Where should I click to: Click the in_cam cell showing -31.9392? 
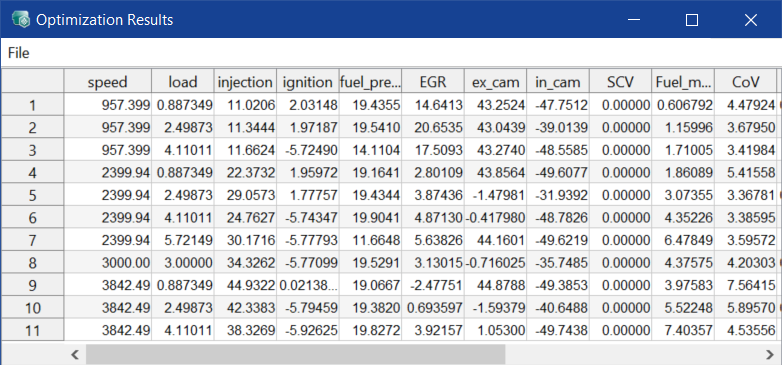click(558, 194)
